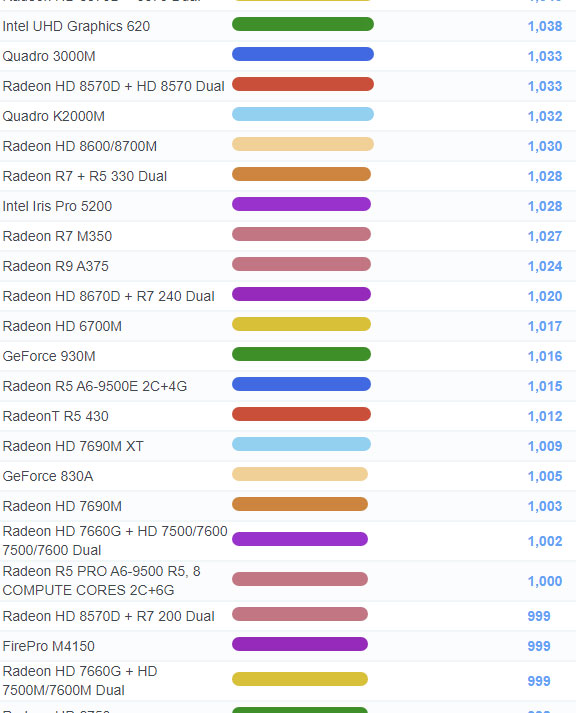576x713 pixels.
Task: Open the Radeon R7 M350 entry
Action: [x=57, y=236]
